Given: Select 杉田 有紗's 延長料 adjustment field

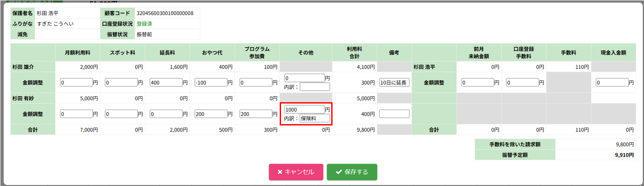Looking at the screenshot, I should click(x=166, y=114).
